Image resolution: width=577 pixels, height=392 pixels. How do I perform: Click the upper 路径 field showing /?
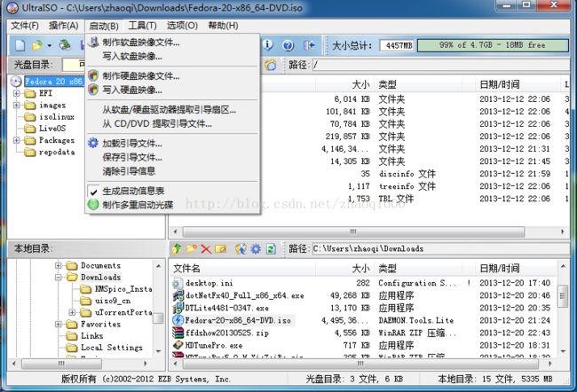click(440, 65)
